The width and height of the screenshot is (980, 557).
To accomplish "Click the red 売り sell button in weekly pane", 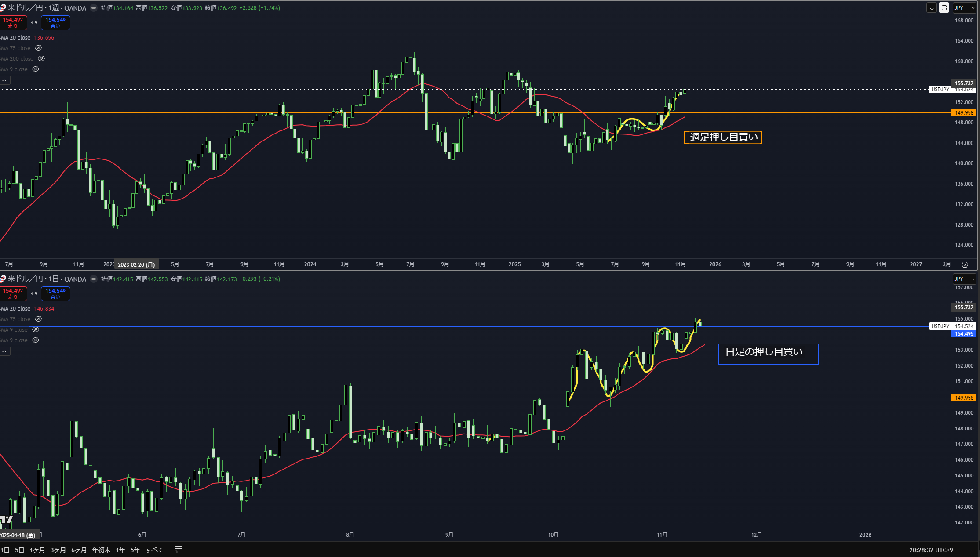I will point(13,22).
